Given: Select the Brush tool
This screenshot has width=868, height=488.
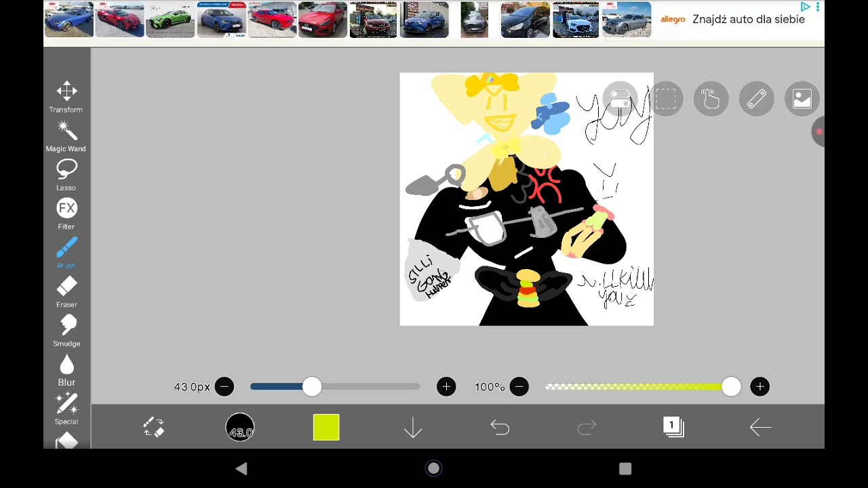Looking at the screenshot, I should pyautogui.click(x=66, y=253).
